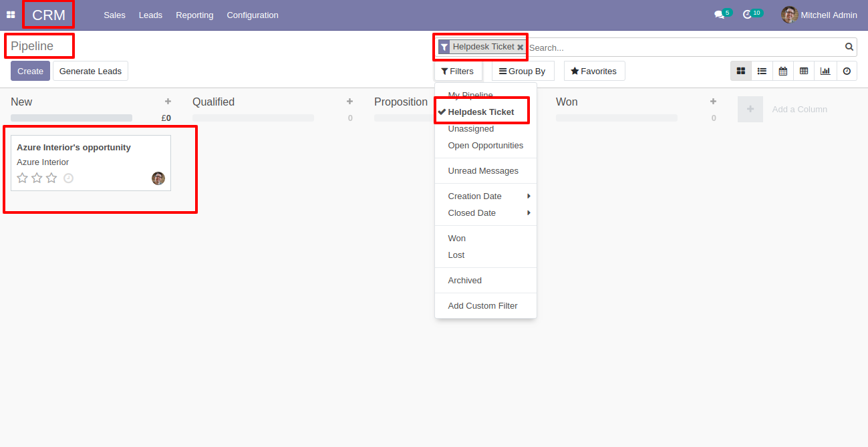Switch to Activity view
The height and width of the screenshot is (447, 868).
[847, 71]
